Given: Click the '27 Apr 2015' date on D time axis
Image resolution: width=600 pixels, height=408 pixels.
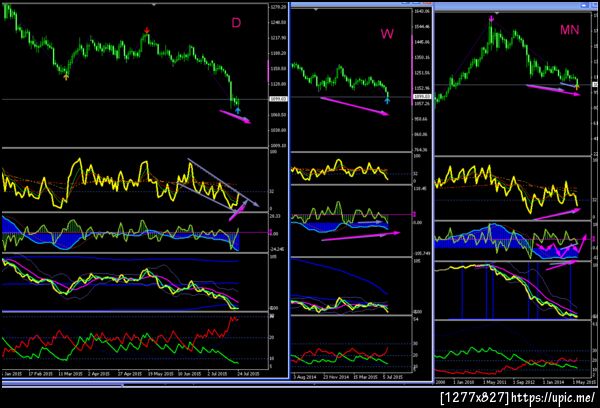Looking at the screenshot, I should coord(130,374).
